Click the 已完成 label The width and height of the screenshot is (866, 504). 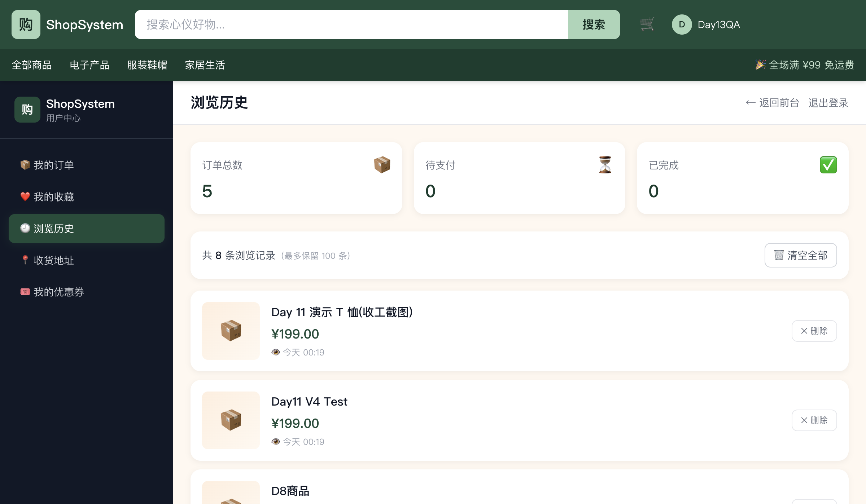pos(664,165)
